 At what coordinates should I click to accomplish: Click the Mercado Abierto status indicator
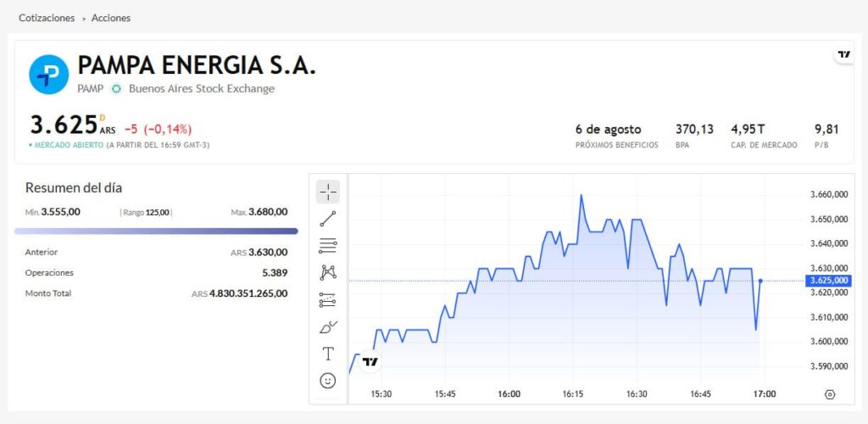pyautogui.click(x=66, y=145)
